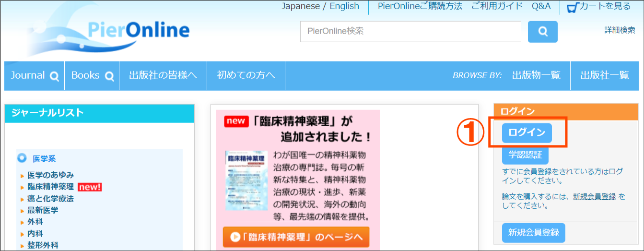This screenshot has height=251, width=644.
Task: Open the Q&A page
Action: (x=541, y=6)
